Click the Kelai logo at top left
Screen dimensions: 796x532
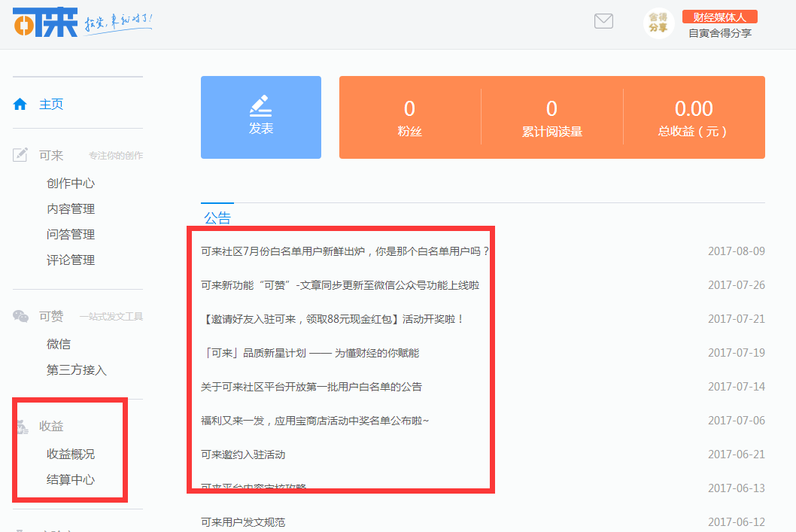[x=45, y=22]
